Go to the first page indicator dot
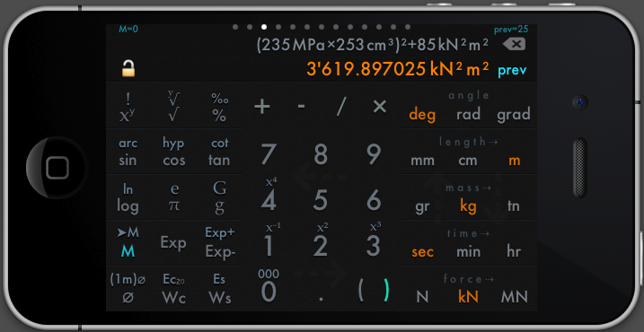 click(235, 27)
